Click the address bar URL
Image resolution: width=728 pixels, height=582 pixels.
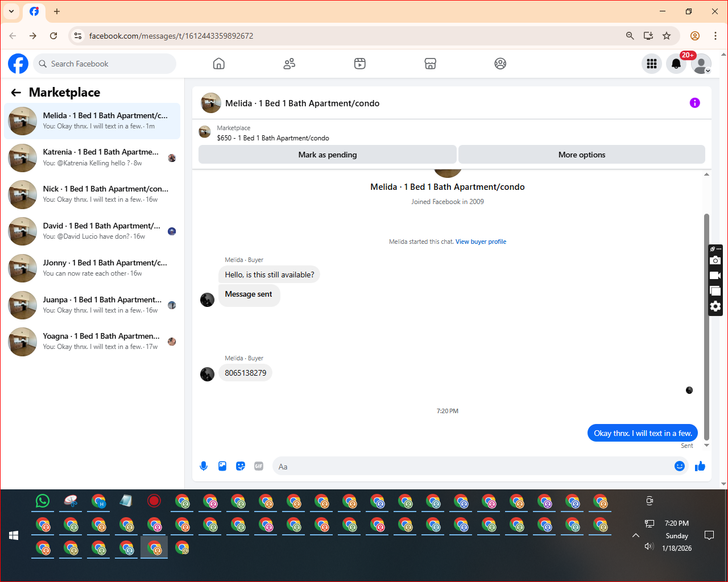tap(171, 36)
